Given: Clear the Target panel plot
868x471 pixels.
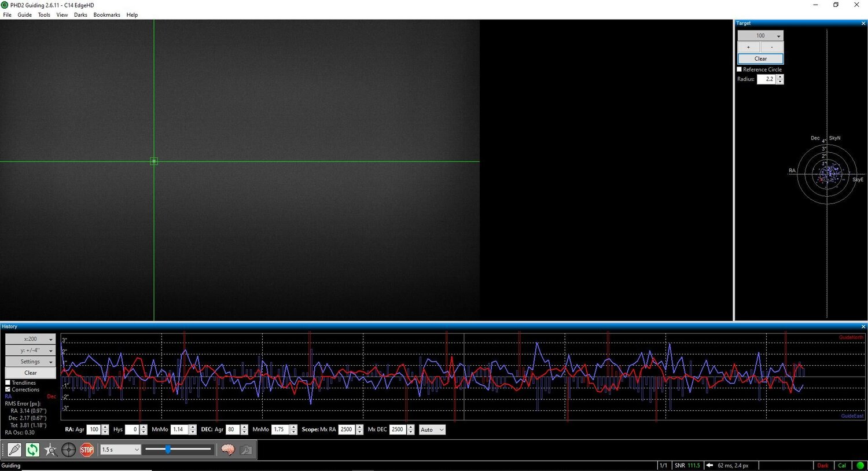Looking at the screenshot, I should coord(760,58).
